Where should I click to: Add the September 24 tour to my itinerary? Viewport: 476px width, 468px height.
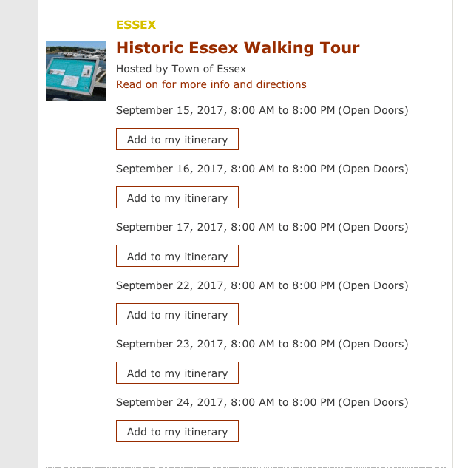click(177, 432)
